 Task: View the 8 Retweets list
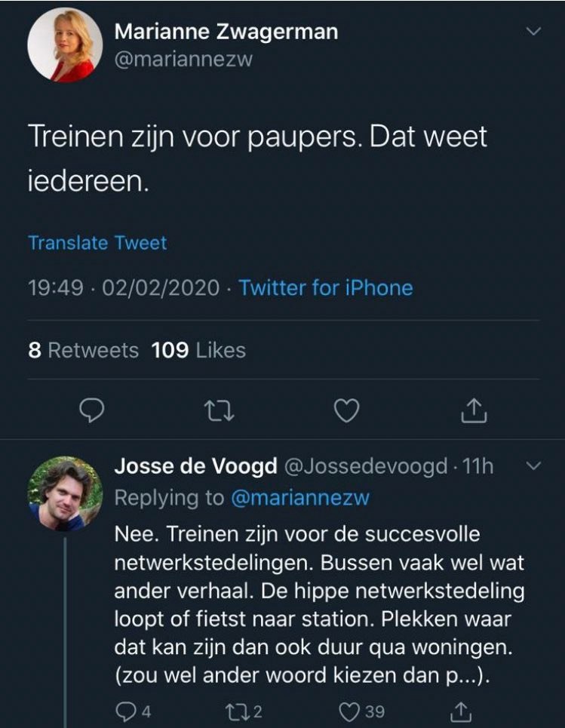[x=83, y=350]
